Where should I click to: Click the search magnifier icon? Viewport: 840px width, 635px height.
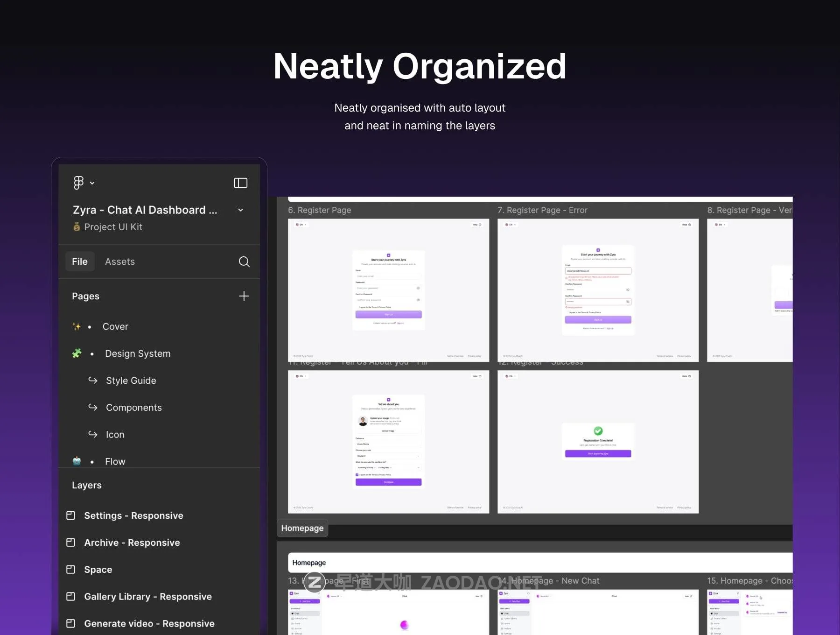click(244, 262)
